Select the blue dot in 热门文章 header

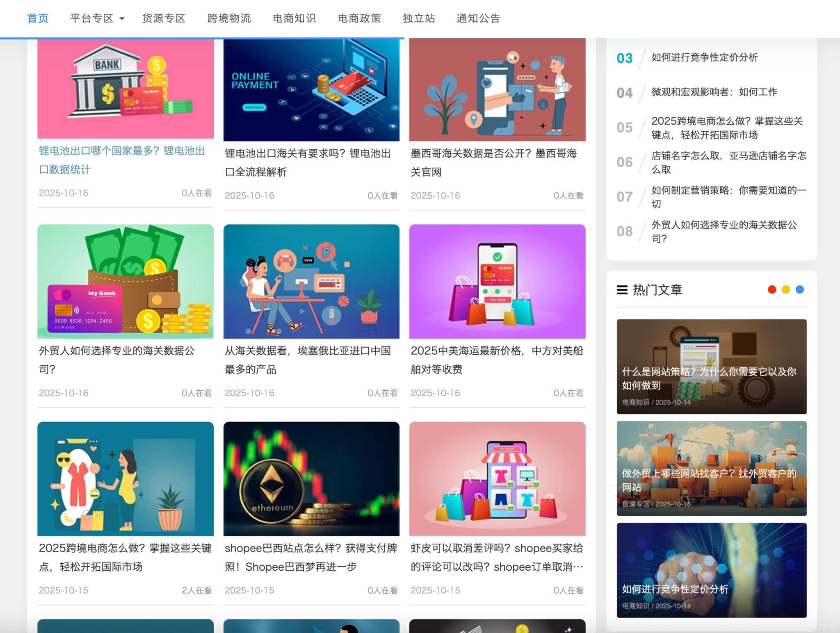800,289
